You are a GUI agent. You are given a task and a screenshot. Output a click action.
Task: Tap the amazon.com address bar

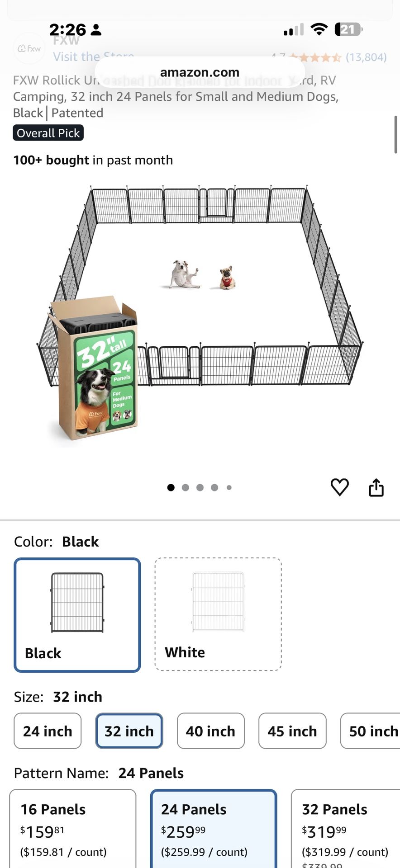tap(200, 72)
